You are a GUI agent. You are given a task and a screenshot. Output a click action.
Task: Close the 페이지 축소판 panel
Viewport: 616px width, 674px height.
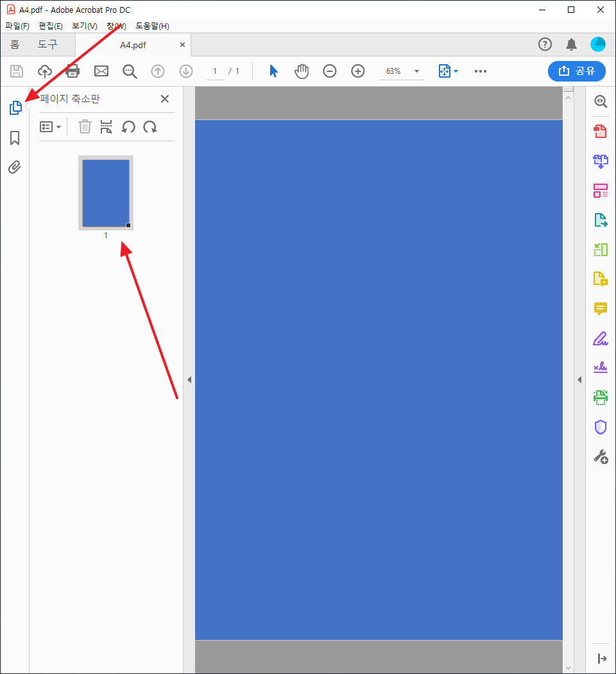164,99
